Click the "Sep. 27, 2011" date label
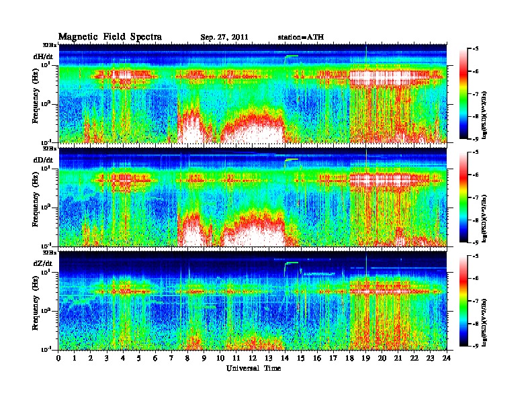This screenshot has height=411, width=532. (x=224, y=38)
